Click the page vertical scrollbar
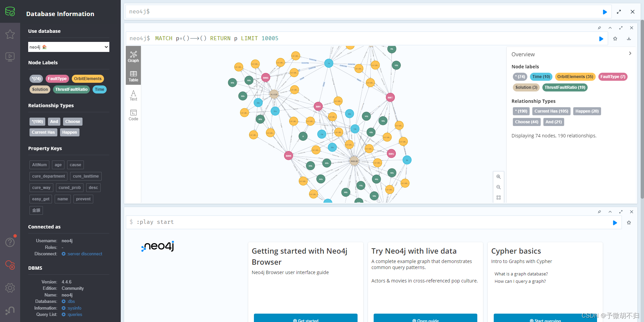644x322 pixels. [642, 109]
